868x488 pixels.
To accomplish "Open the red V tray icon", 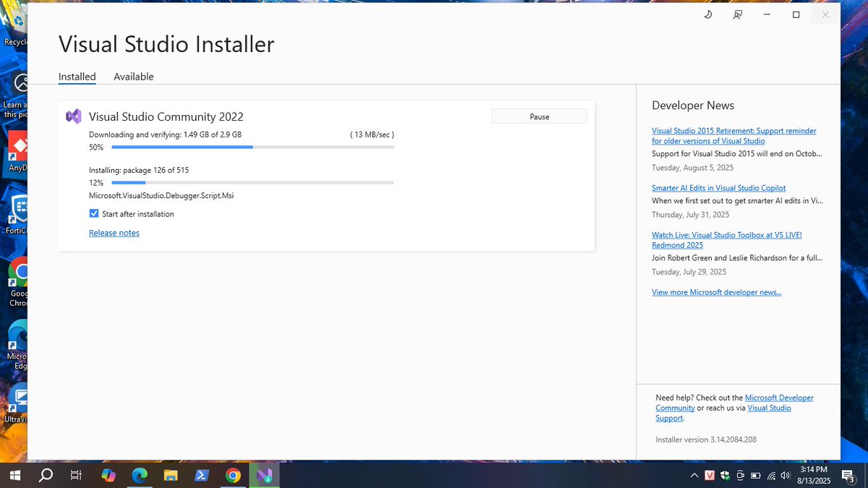I will [x=710, y=475].
